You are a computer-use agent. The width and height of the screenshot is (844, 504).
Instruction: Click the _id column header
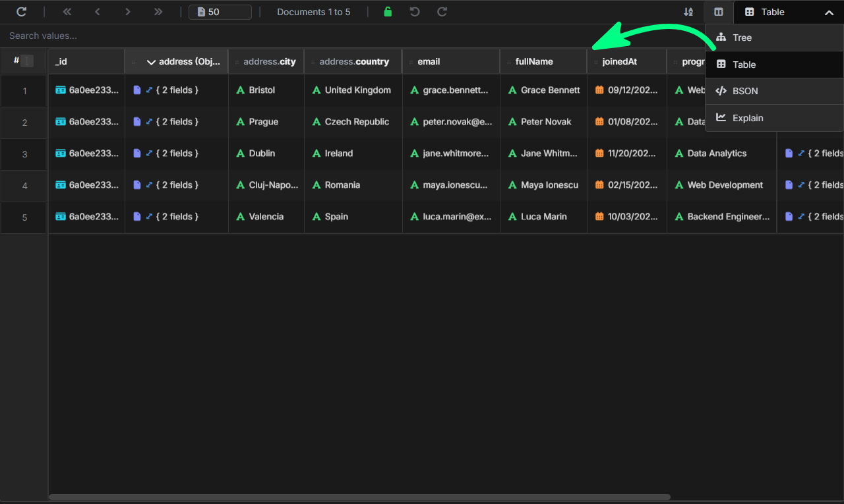tap(86, 61)
